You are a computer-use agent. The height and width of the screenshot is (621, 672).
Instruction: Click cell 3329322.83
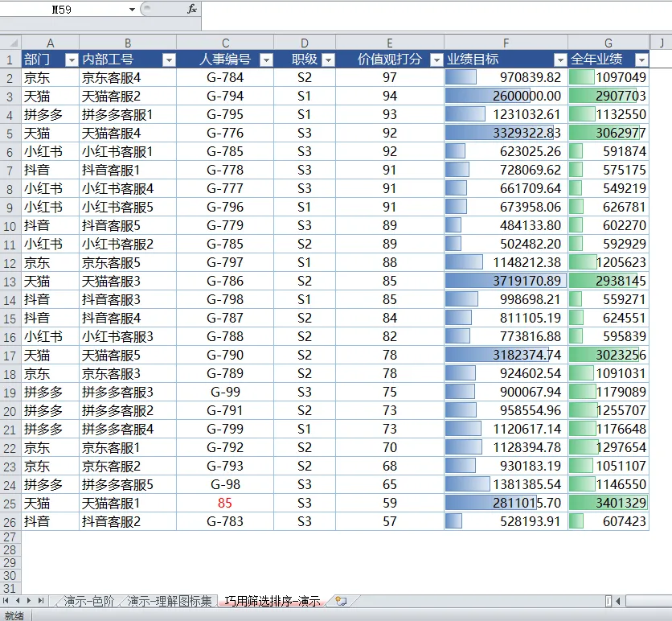click(x=506, y=133)
